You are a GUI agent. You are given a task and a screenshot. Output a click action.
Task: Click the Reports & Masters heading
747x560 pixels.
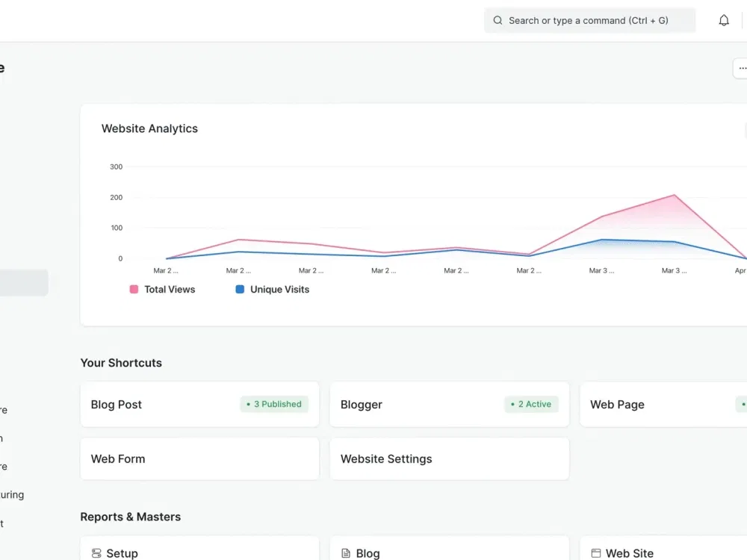click(131, 517)
